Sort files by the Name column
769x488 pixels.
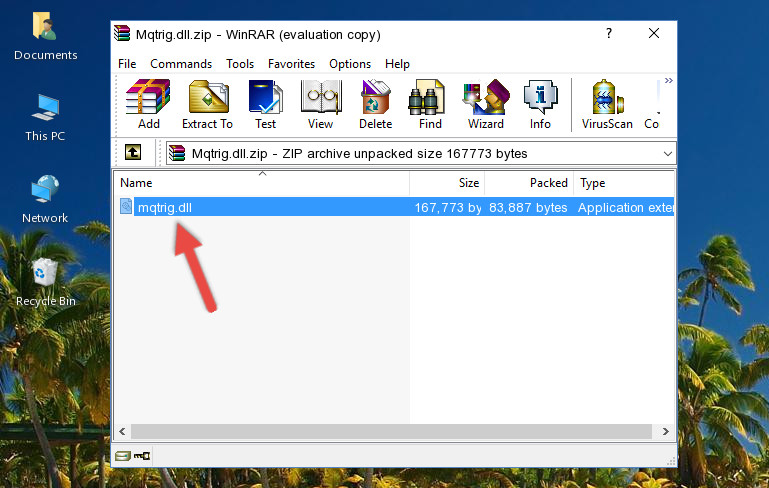tap(262, 183)
